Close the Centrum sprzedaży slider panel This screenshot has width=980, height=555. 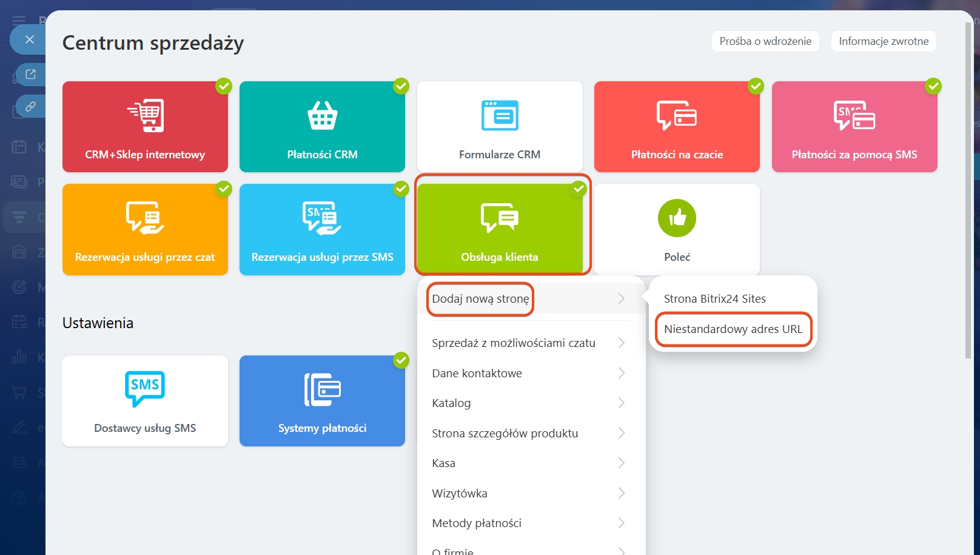(x=29, y=39)
